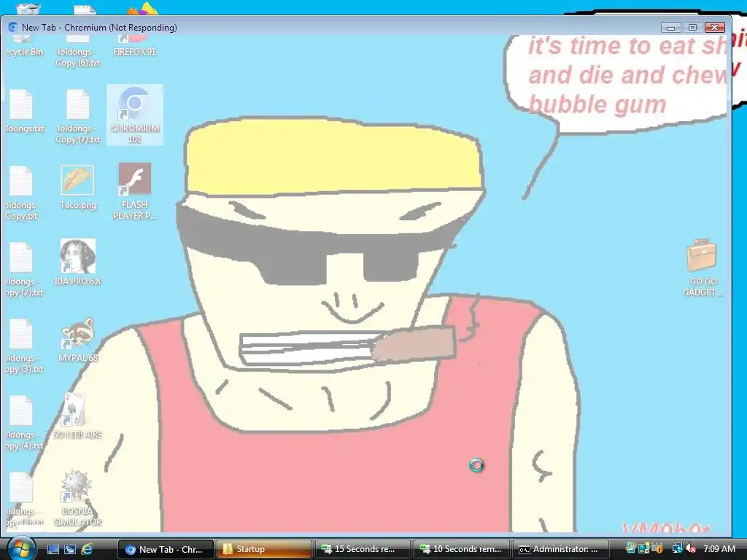Select the FLASH PLAYER desktop shortcut
This screenshot has width=747, height=560.
[x=135, y=191]
